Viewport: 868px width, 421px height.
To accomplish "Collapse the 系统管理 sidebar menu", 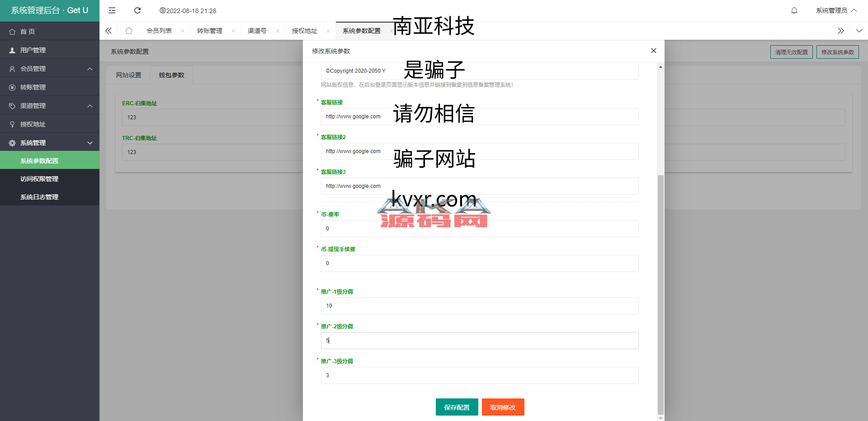I will 50,143.
